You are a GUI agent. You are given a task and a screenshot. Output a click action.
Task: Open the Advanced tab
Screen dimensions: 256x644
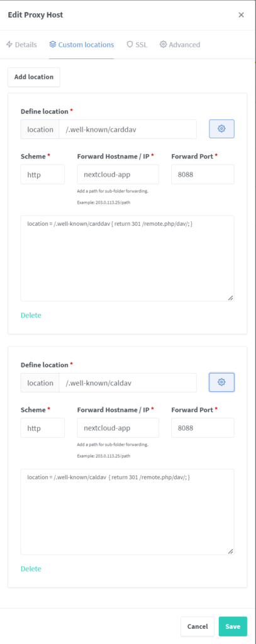pyautogui.click(x=180, y=45)
